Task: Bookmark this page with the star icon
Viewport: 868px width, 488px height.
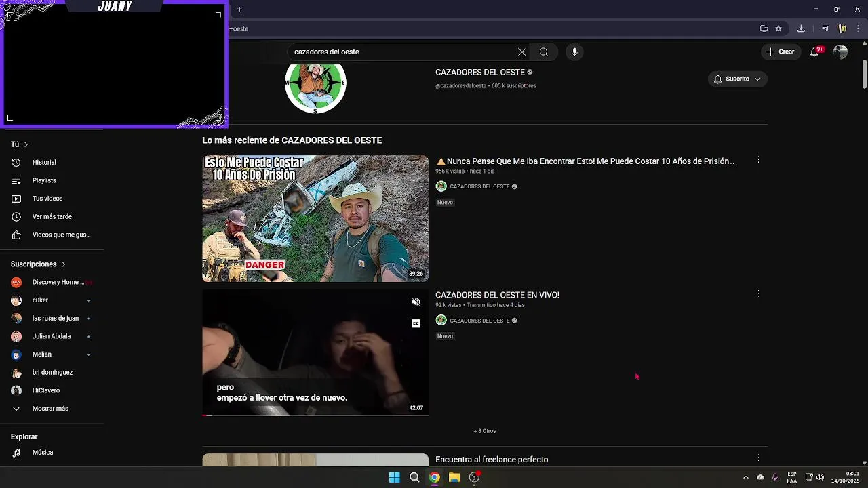Action: [778, 28]
